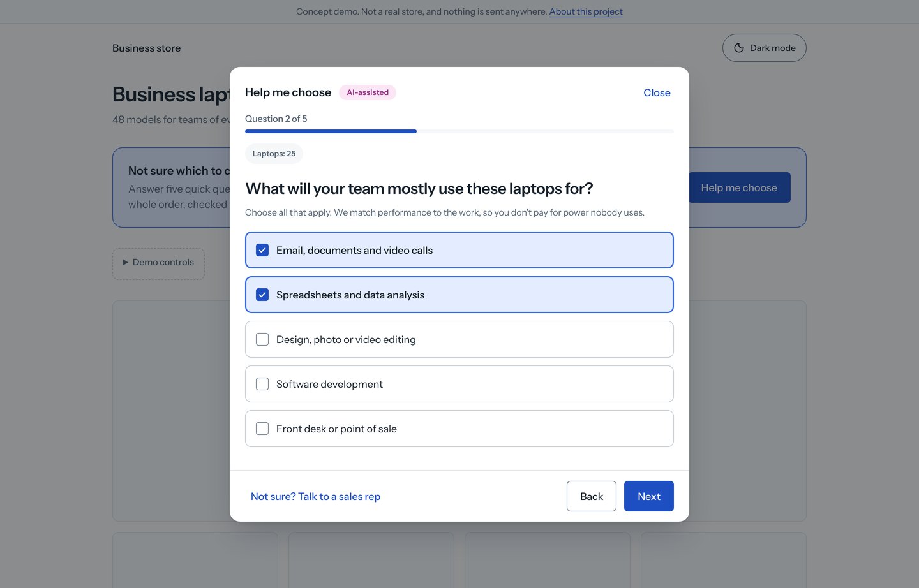Screen dimensions: 919x588
Task: Check Front desk or point of sale
Action: pos(262,429)
